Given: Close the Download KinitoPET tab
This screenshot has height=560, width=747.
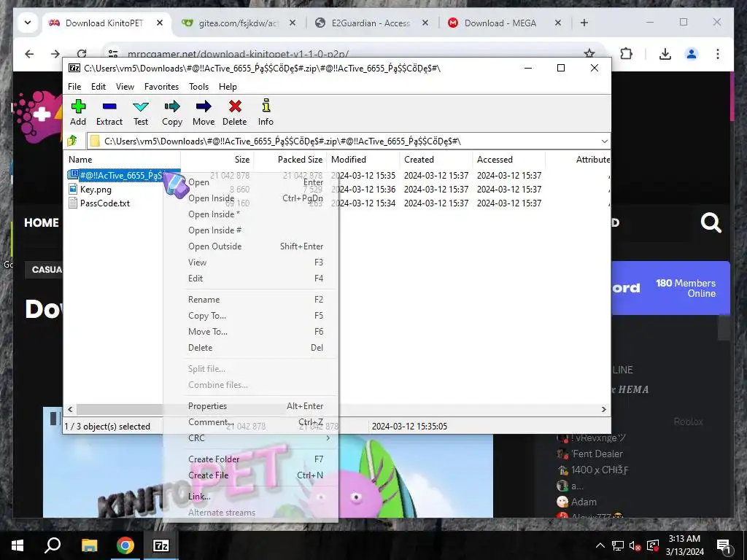Looking at the screenshot, I should click(160, 23).
